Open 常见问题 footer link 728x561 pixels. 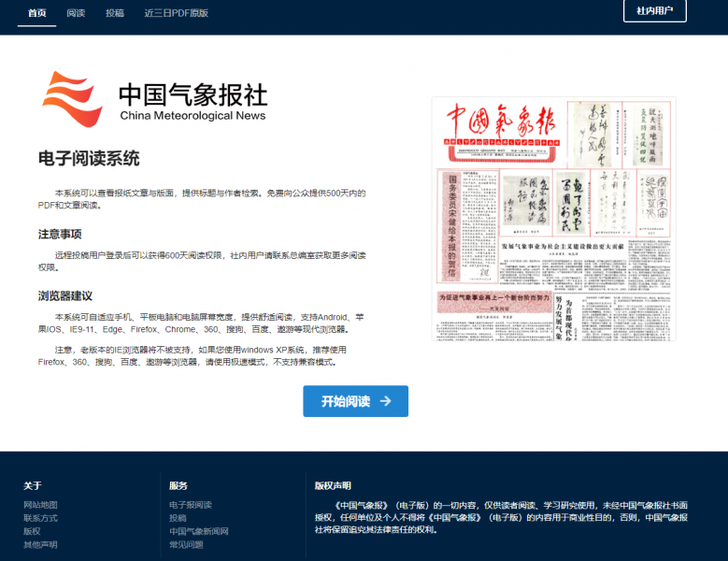[186, 544]
